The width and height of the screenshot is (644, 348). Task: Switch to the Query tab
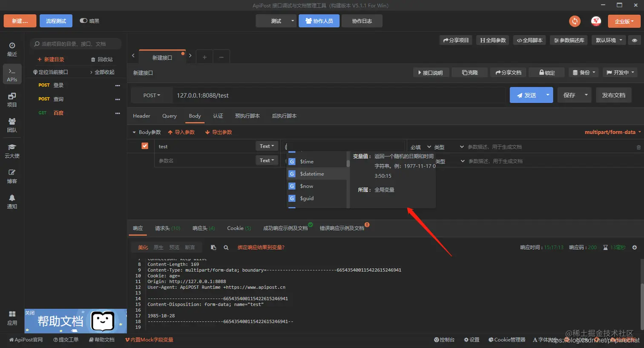[169, 116]
